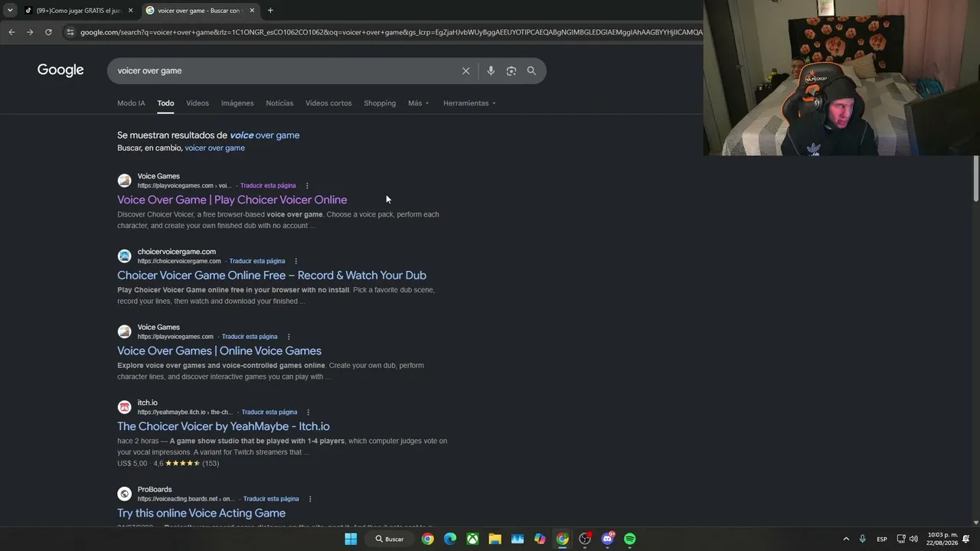The height and width of the screenshot is (551, 980).
Task: Translate the Online Voice Games result page
Action: [x=250, y=337]
